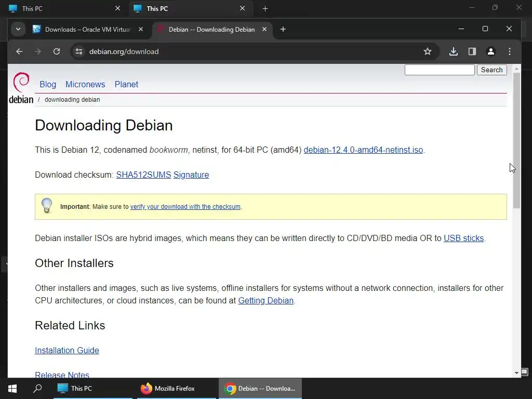Open the Windows Start menu
The width and height of the screenshot is (532, 399).
[x=12, y=389]
